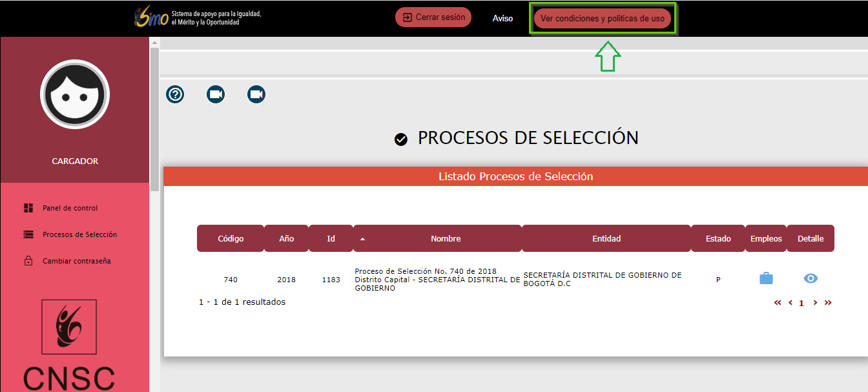This screenshot has height=392, width=868.
Task: Go to the previous results page
Action: click(790, 303)
